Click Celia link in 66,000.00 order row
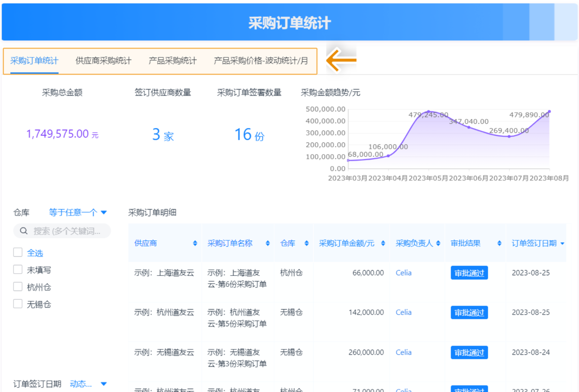The image size is (579, 392). pos(403,273)
